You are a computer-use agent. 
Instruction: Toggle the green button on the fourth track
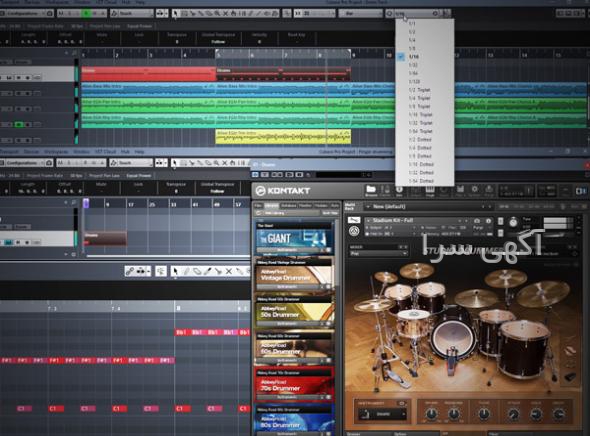point(19,124)
